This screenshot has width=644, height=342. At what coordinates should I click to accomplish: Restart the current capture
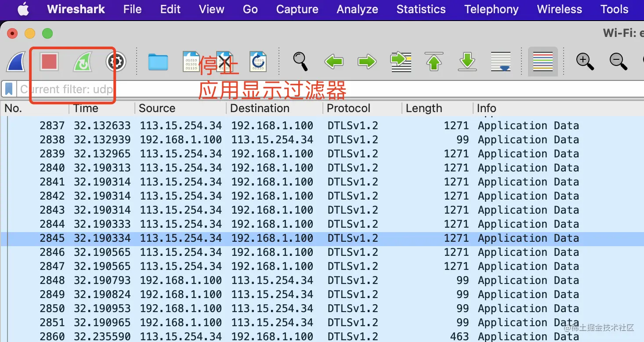click(83, 62)
